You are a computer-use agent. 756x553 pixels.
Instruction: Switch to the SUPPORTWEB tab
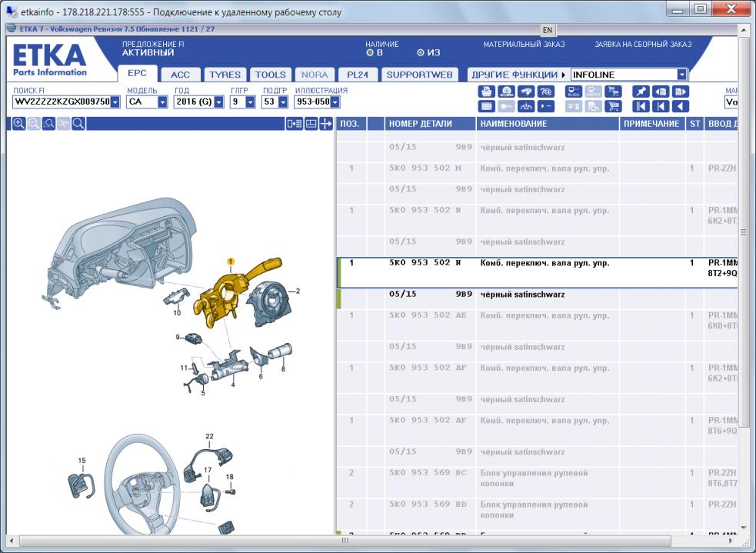[419, 75]
